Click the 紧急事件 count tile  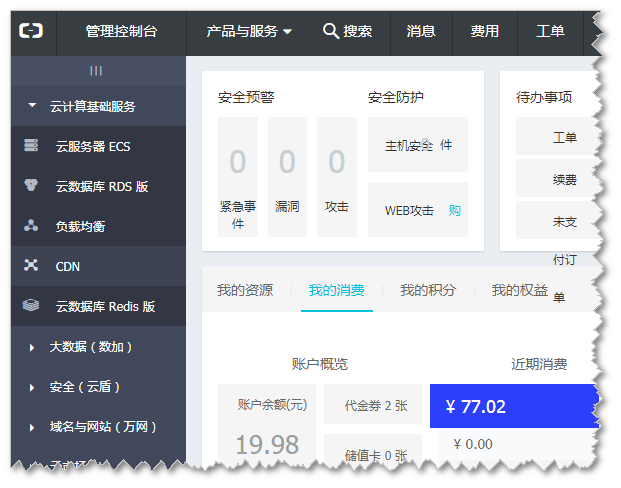coord(237,177)
